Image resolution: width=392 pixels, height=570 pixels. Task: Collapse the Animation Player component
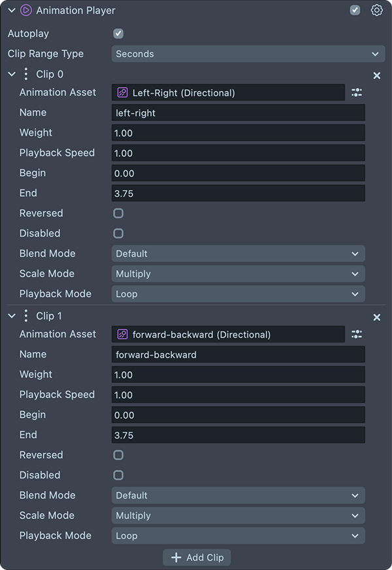[12, 10]
